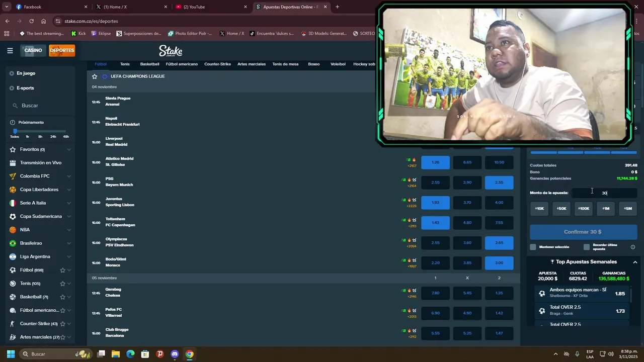Toggle odds 1.93 for Juventus
The width and height of the screenshot is (644, 362).
point(435,203)
